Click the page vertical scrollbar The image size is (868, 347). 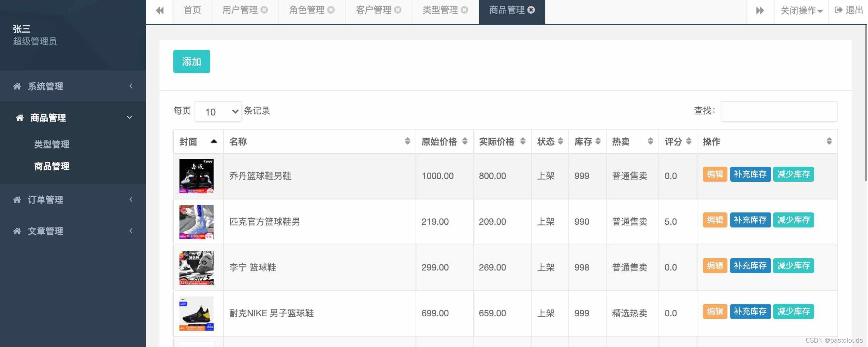866,102
